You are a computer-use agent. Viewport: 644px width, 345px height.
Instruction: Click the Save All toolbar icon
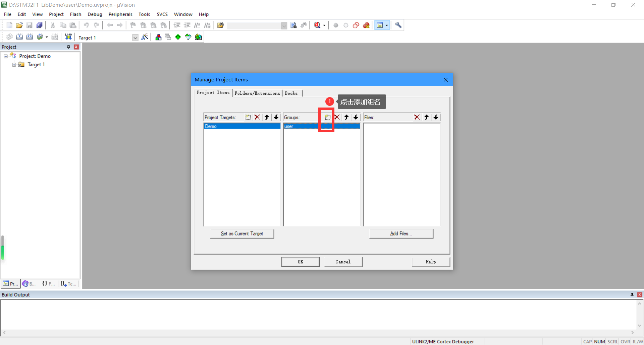click(40, 25)
